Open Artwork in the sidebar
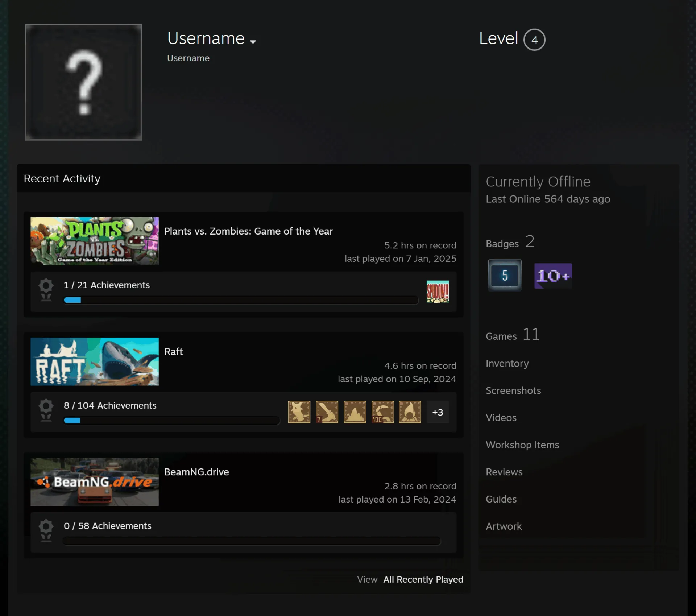Image resolution: width=696 pixels, height=616 pixels. point(504,526)
